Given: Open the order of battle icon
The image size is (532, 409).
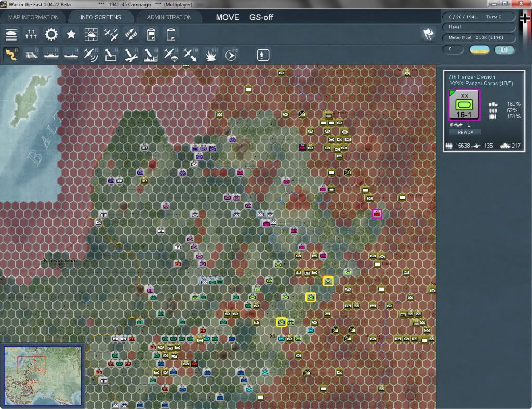Looking at the screenshot, I should pyautogui.click(x=11, y=35).
